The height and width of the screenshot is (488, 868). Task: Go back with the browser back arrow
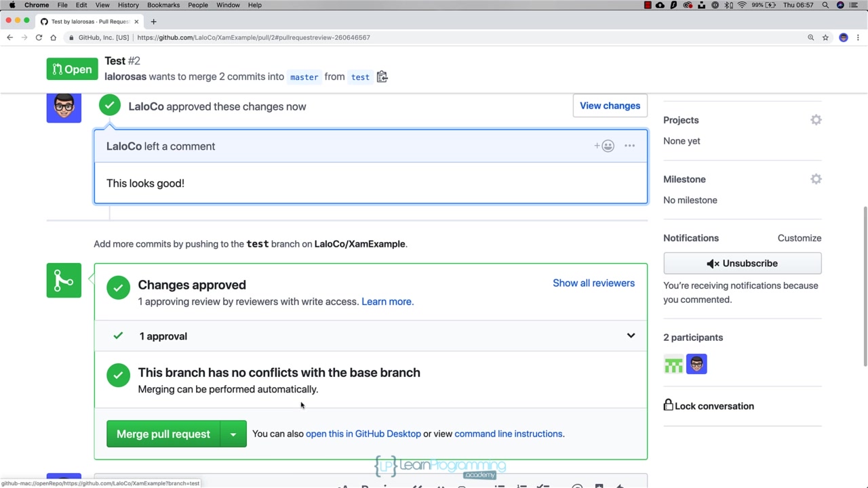pyautogui.click(x=9, y=37)
